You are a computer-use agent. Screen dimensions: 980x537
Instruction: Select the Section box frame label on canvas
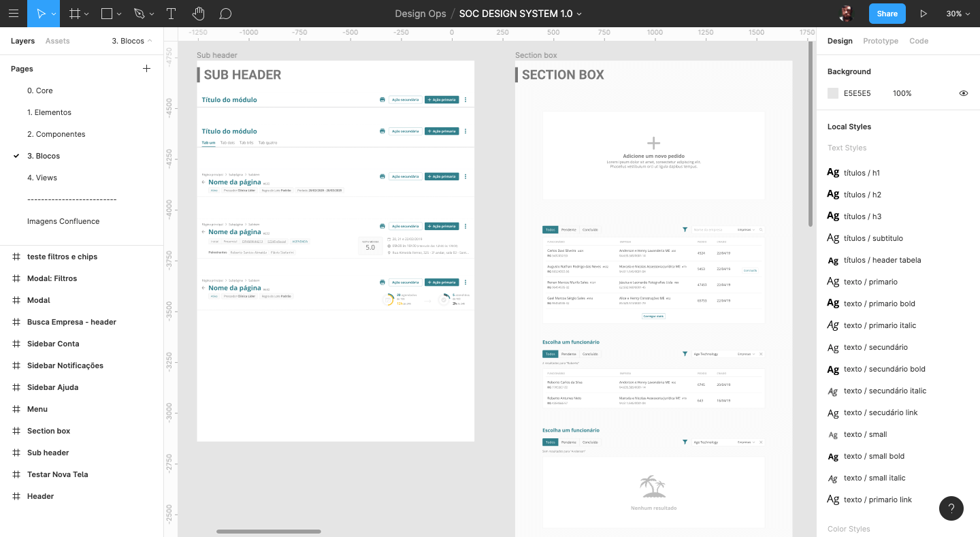click(x=536, y=55)
